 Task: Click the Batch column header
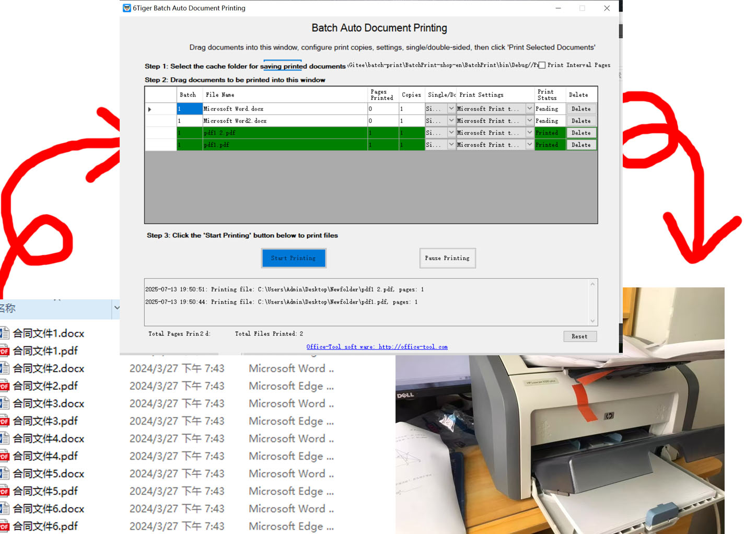click(x=188, y=95)
